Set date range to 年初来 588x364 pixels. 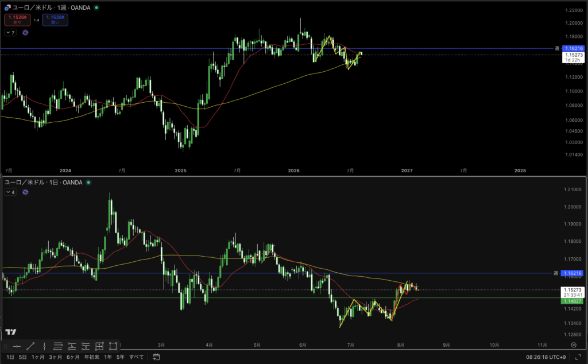point(92,357)
